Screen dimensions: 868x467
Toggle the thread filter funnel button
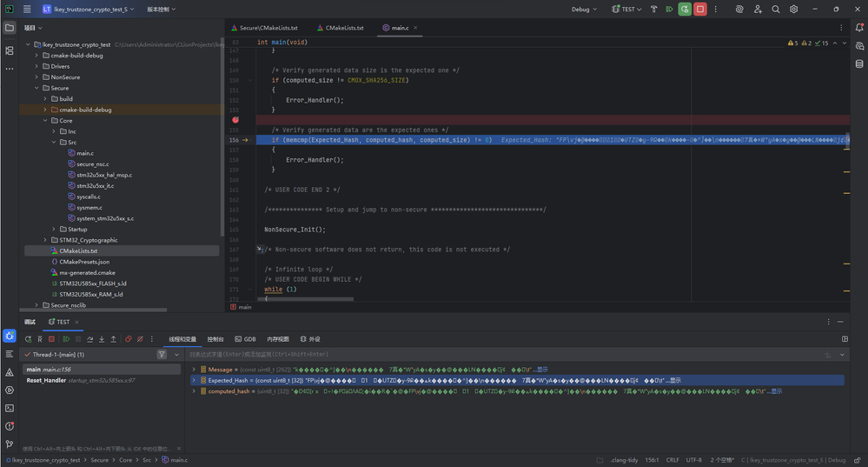pyautogui.click(x=162, y=355)
